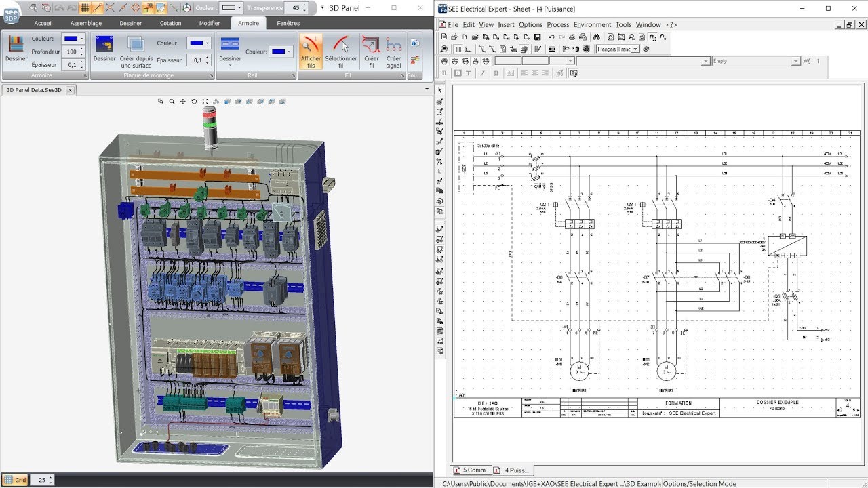Toggle Grid mode at the bottom left
The image size is (868, 488).
point(15,479)
